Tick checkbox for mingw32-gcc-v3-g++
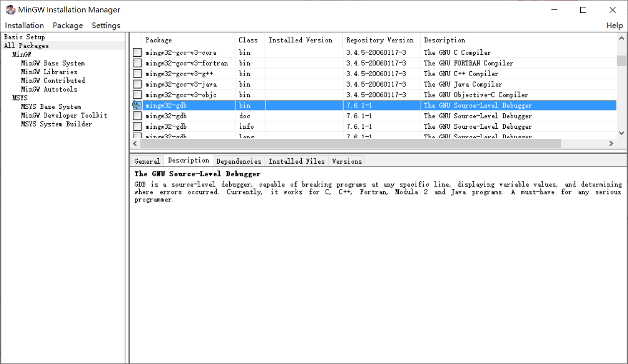The height and width of the screenshot is (364, 628). 137,74
